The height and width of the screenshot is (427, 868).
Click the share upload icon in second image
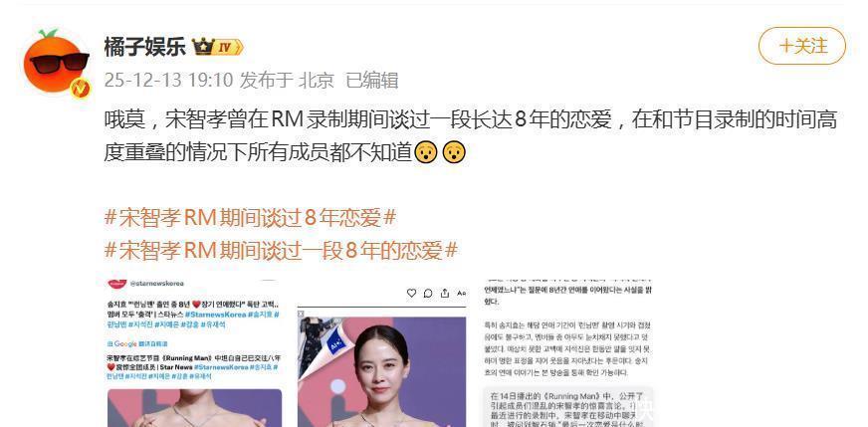pyautogui.click(x=445, y=294)
